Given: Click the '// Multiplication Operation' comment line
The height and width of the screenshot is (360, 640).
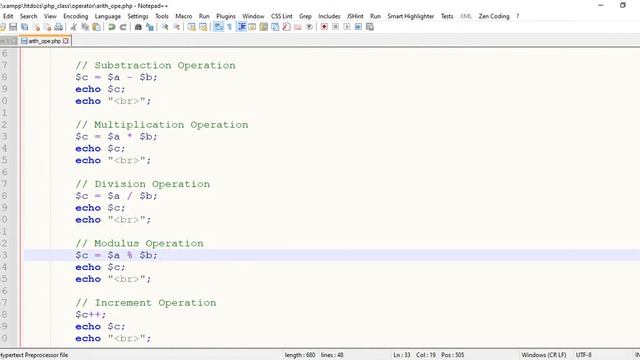Looking at the screenshot, I should [162, 124].
